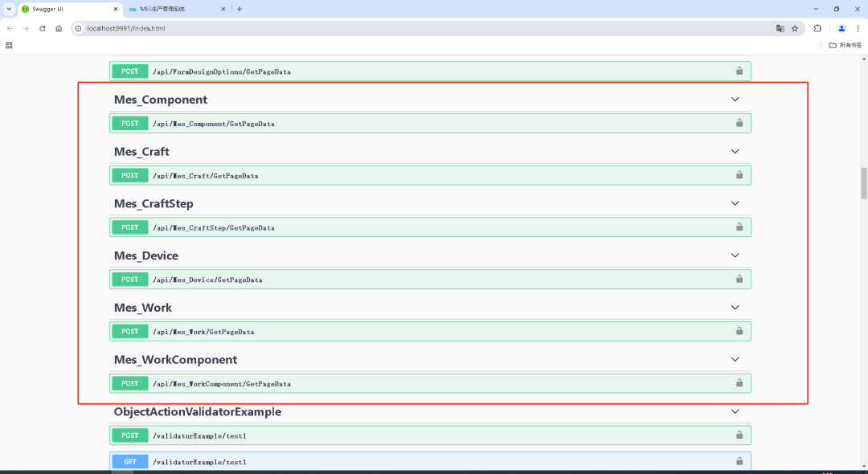The image size is (868, 474).
Task: Toggle the ObjectActionValidatorExample section chevron
Action: point(735,411)
